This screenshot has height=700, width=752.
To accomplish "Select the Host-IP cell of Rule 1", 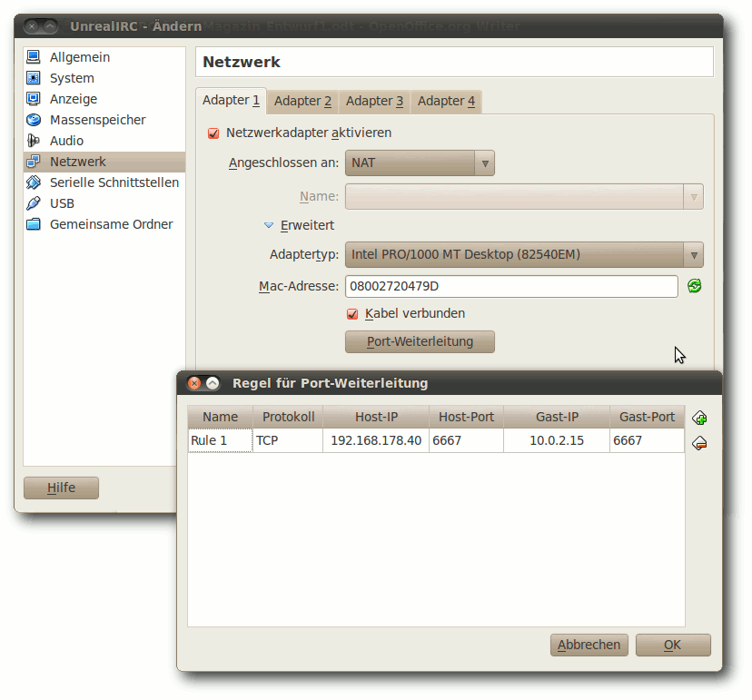I will [x=376, y=440].
